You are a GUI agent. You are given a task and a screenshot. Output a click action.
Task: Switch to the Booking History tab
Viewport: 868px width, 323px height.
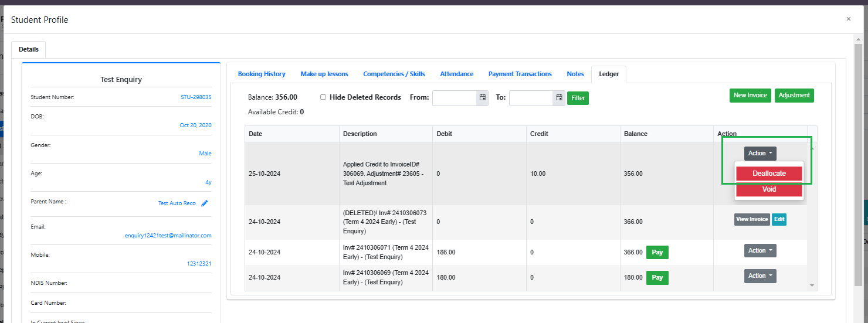[x=262, y=74]
